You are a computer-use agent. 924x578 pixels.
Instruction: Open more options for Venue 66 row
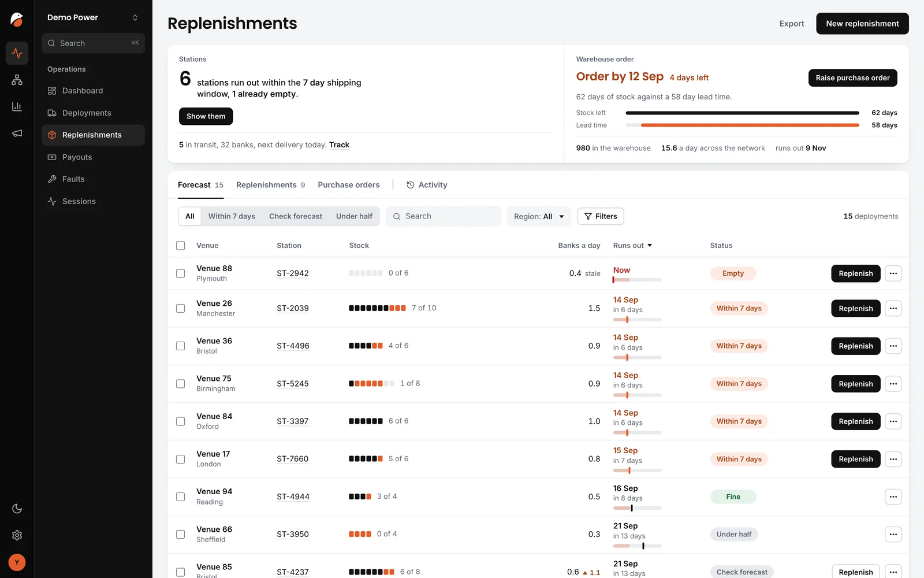point(893,534)
